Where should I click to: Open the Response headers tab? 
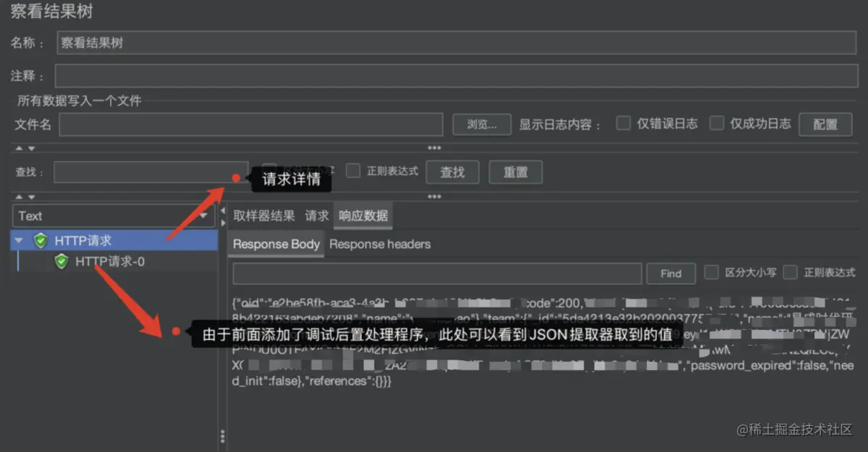380,244
